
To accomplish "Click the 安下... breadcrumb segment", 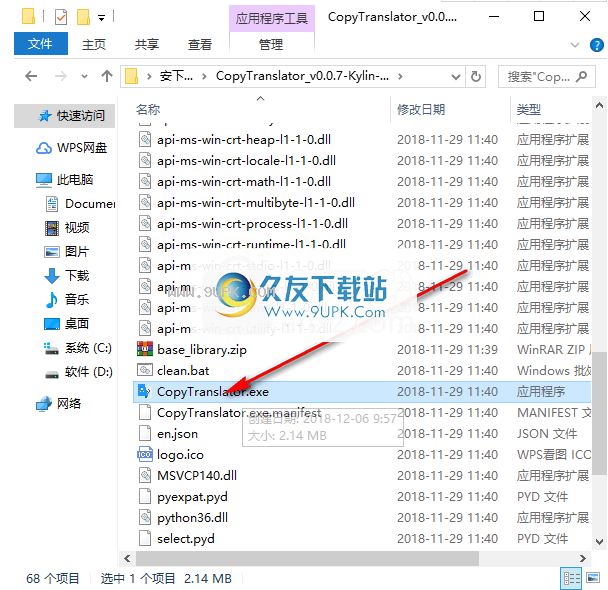I will pos(176,76).
